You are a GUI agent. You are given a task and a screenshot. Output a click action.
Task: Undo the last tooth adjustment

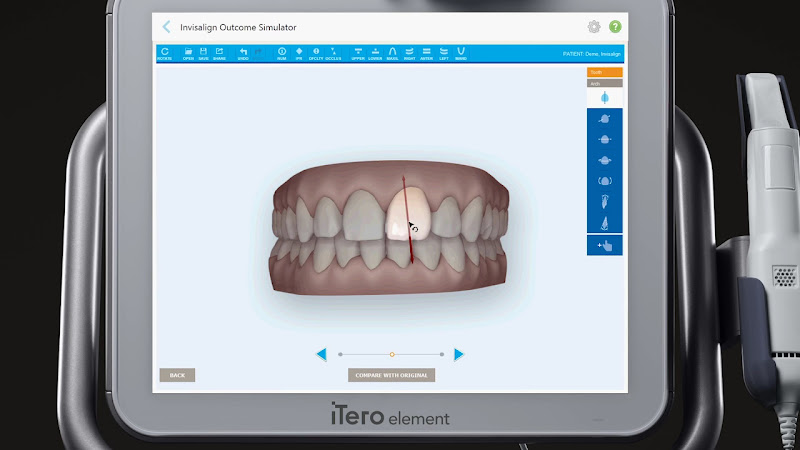point(243,51)
